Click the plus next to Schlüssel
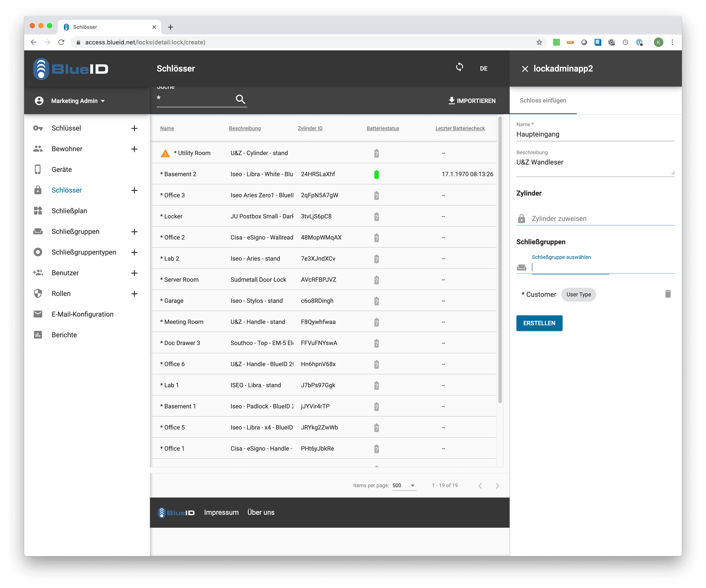 (134, 128)
